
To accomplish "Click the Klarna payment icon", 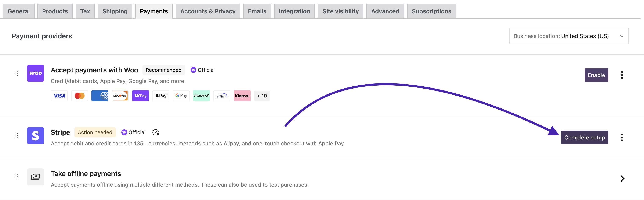I will point(242,96).
